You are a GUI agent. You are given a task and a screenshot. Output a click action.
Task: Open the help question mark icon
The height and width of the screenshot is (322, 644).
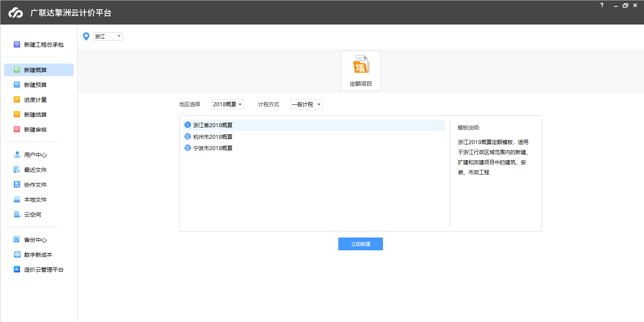602,5
